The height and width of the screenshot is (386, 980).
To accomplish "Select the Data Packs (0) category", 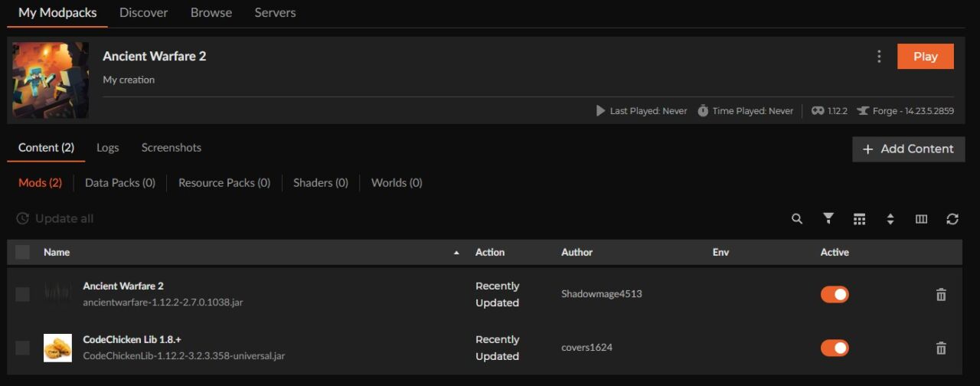I will coord(120,183).
